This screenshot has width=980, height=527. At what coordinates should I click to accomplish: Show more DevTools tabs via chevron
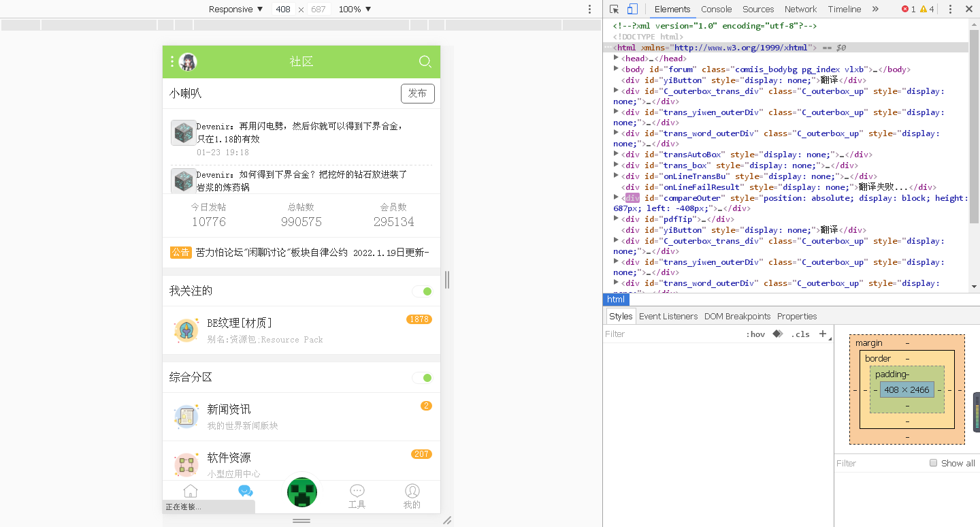tap(875, 9)
